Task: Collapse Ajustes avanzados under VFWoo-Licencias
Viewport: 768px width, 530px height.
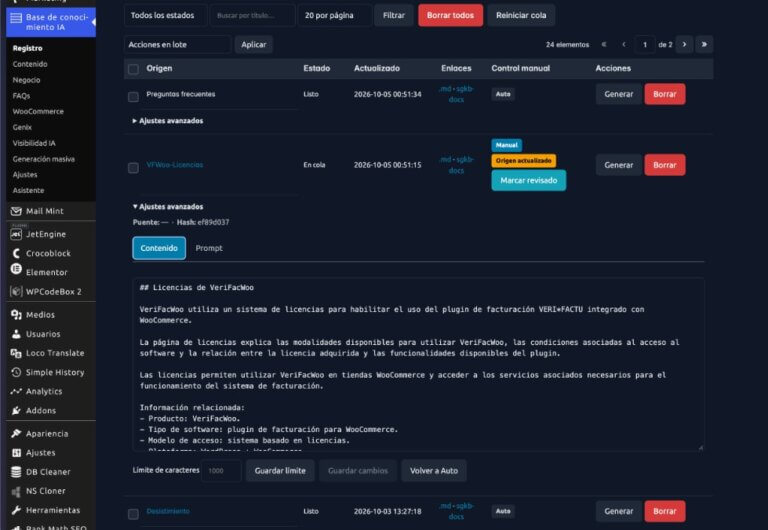Action: (168, 207)
